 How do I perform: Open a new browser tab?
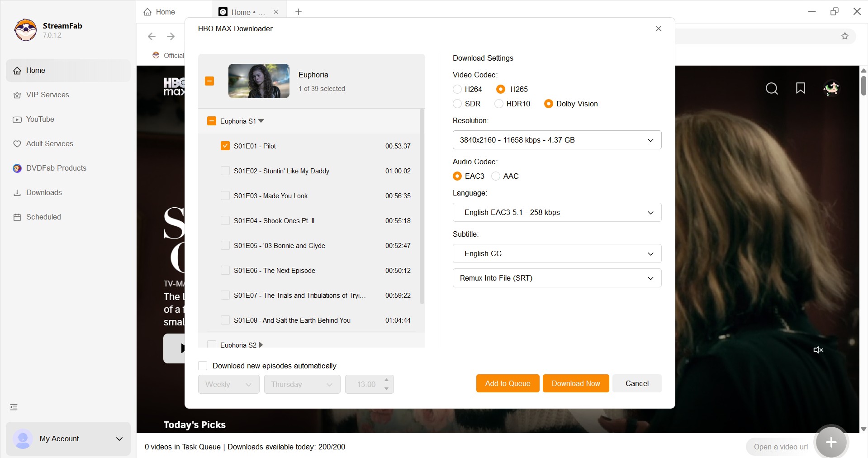pyautogui.click(x=298, y=12)
